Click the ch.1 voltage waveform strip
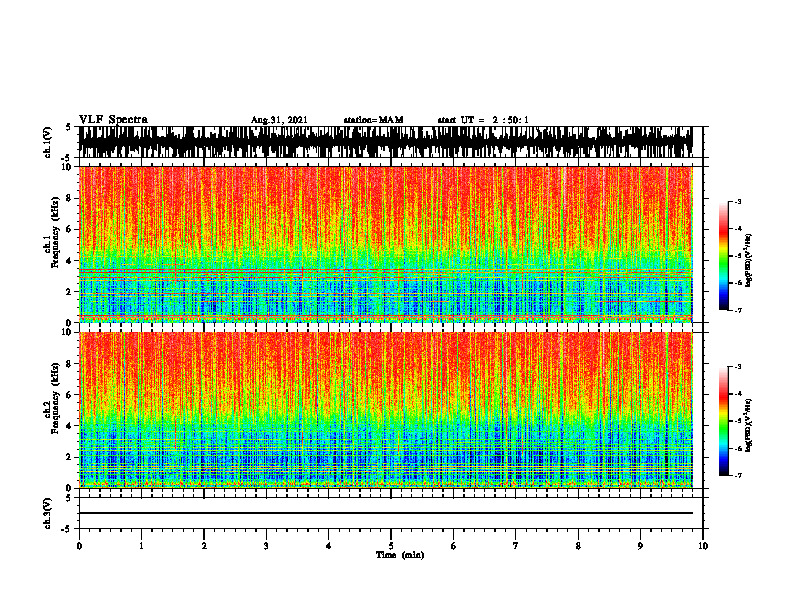 (x=385, y=142)
